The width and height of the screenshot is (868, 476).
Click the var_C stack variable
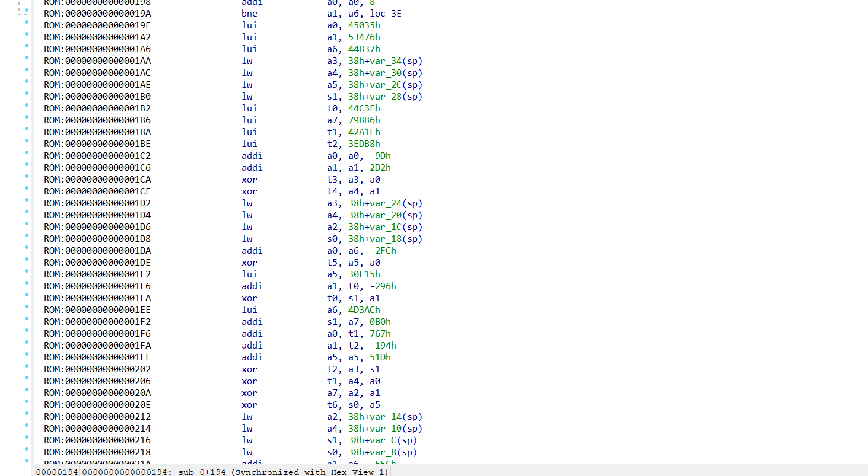tap(383, 440)
